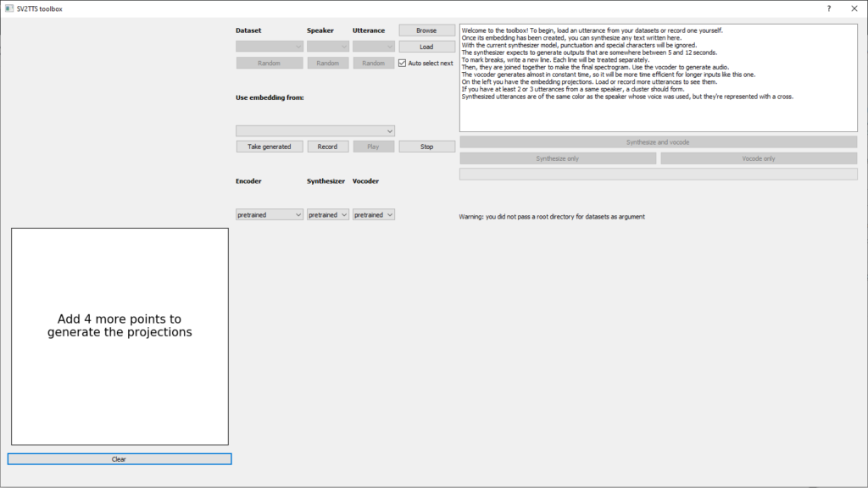
Task: Click the root directory warning text
Action: (x=552, y=217)
